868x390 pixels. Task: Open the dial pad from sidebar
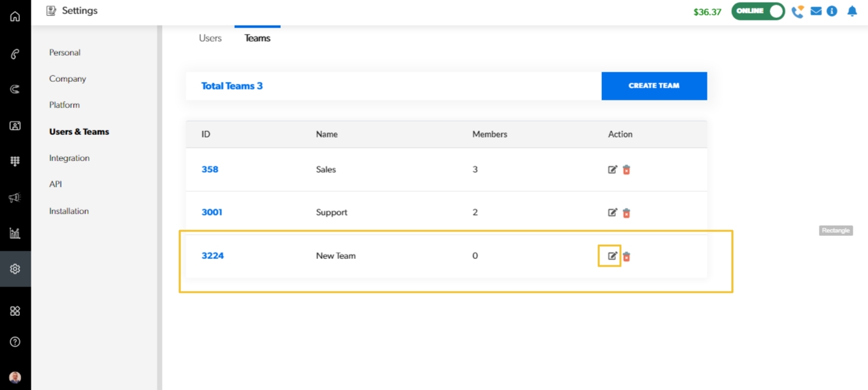(x=15, y=162)
